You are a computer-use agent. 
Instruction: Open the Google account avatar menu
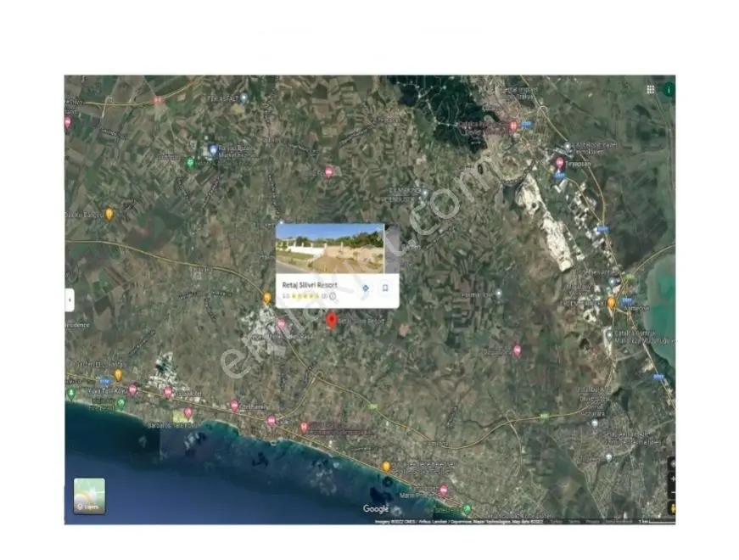(x=669, y=90)
